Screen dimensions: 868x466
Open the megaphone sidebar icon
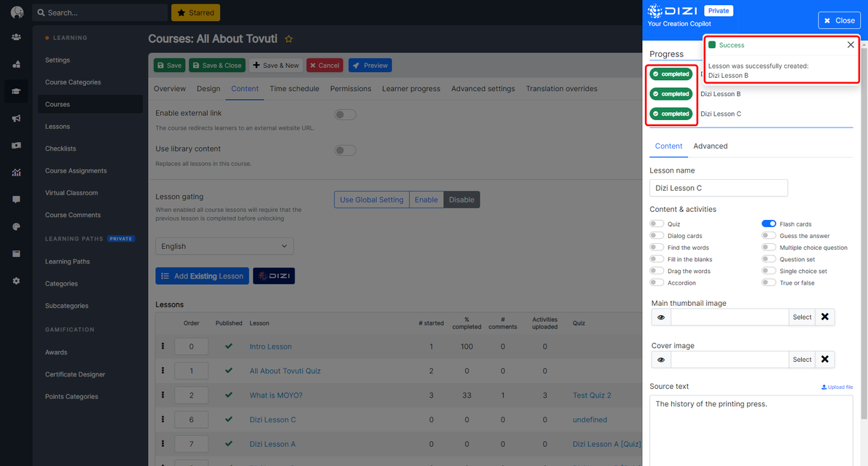point(16,118)
